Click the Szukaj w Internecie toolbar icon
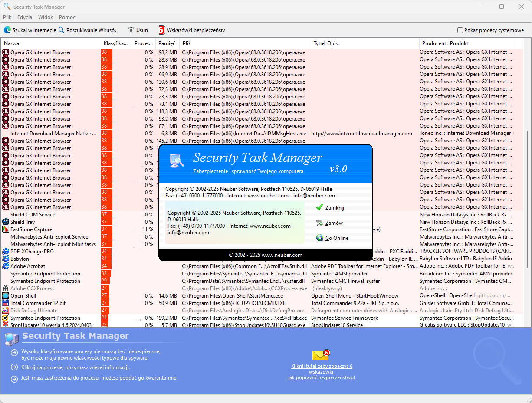Image resolution: width=532 pixels, height=403 pixels. pyautogui.click(x=7, y=30)
